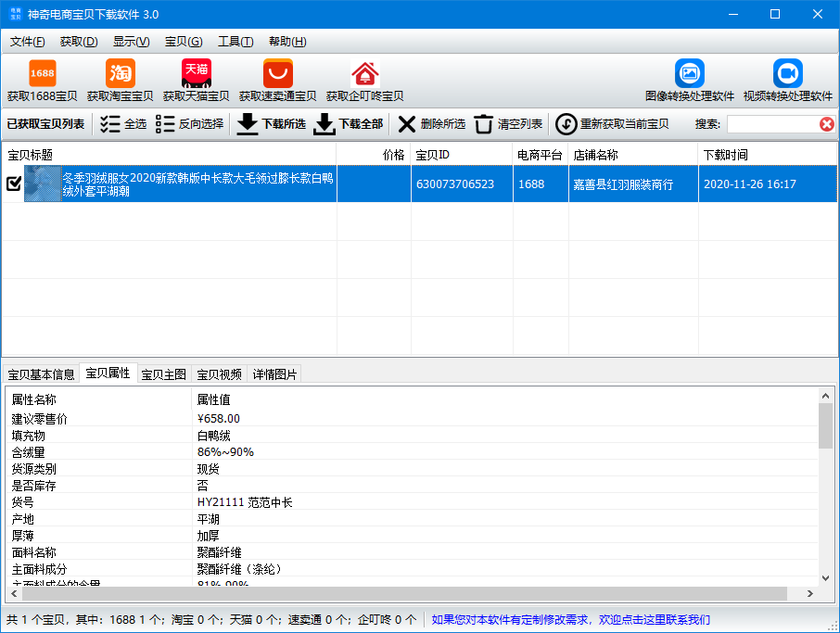This screenshot has width=840, height=633.
Task: Click 全选 to select all items
Action: click(123, 124)
